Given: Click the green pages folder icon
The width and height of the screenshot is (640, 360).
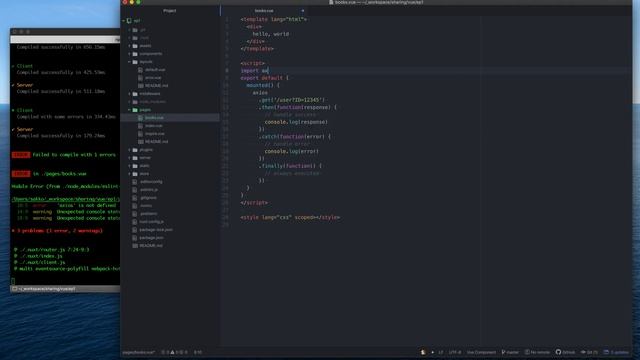Looking at the screenshot, I should click(135, 110).
